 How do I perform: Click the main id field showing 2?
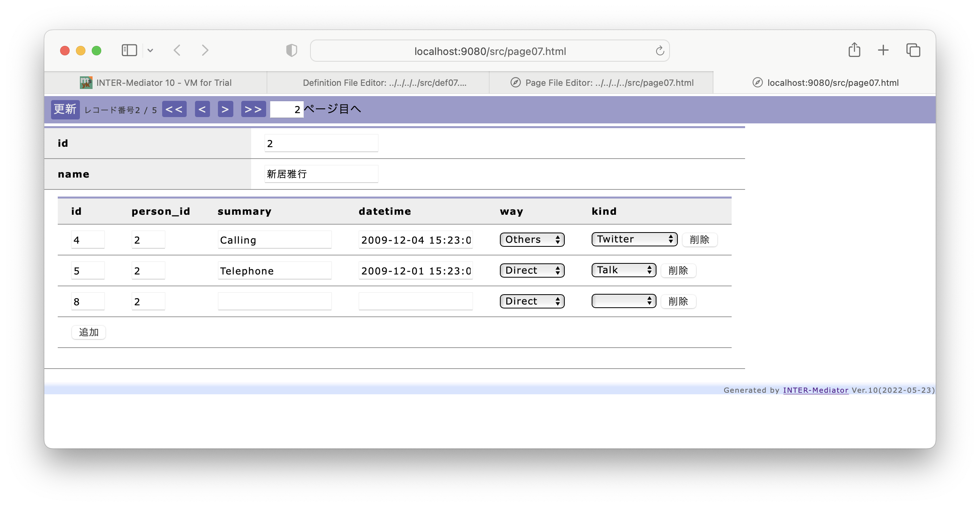pos(321,143)
